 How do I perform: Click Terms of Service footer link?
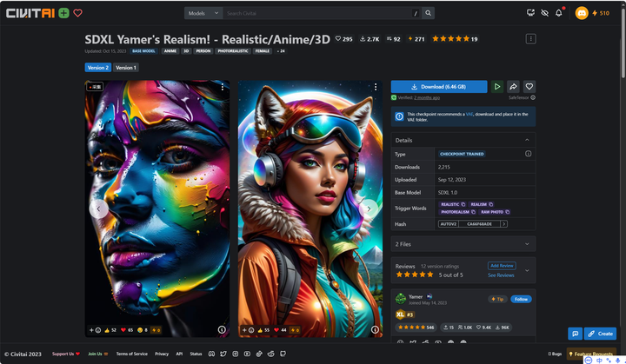[x=132, y=354]
